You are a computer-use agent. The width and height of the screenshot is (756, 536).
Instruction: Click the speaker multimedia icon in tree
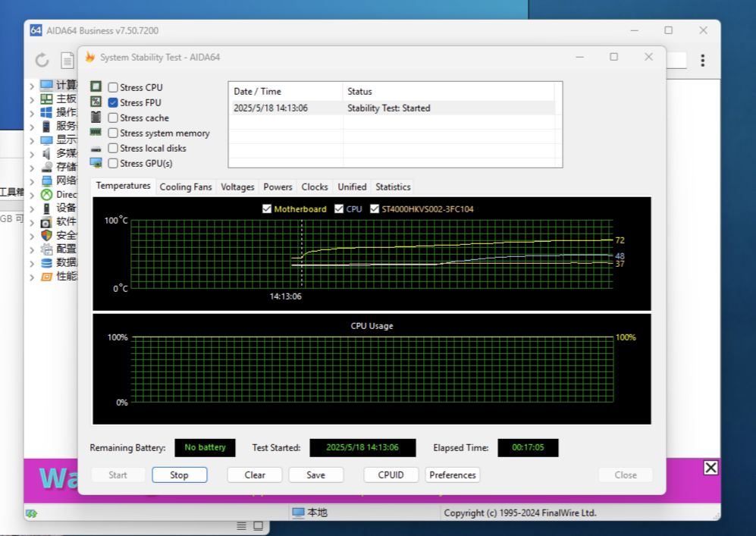[x=47, y=153]
